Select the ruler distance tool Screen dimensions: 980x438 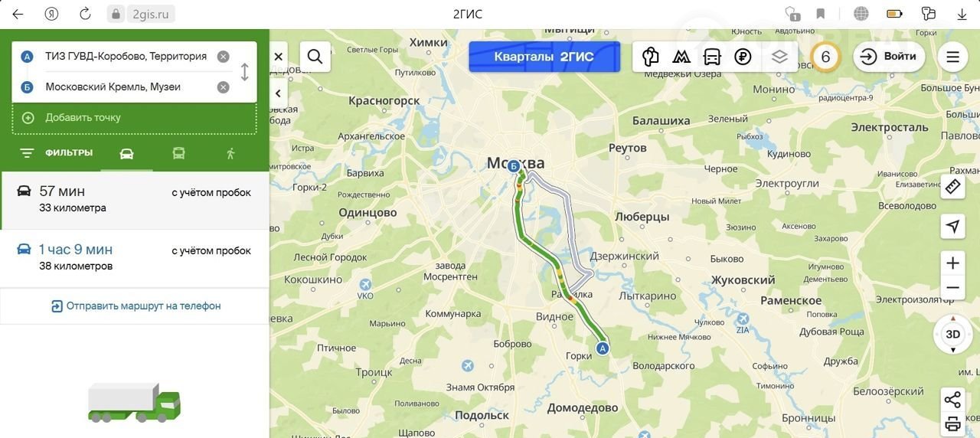(x=952, y=186)
